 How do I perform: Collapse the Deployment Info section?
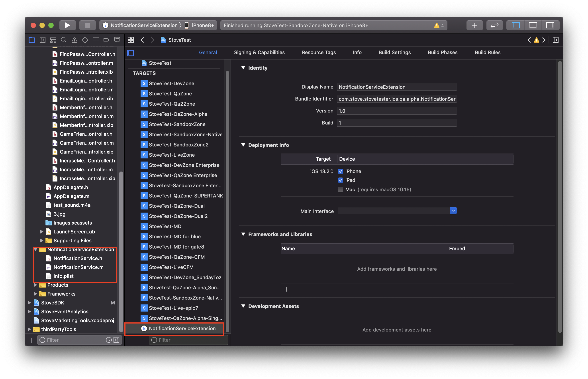click(x=243, y=145)
